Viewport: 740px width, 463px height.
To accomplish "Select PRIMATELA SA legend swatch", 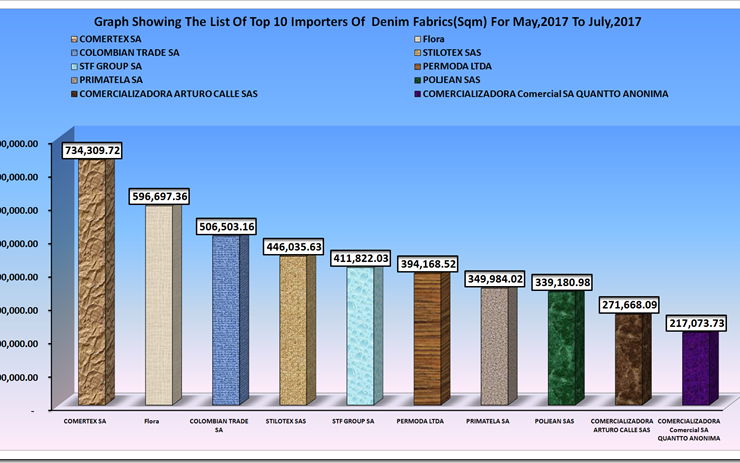I will click(x=74, y=80).
